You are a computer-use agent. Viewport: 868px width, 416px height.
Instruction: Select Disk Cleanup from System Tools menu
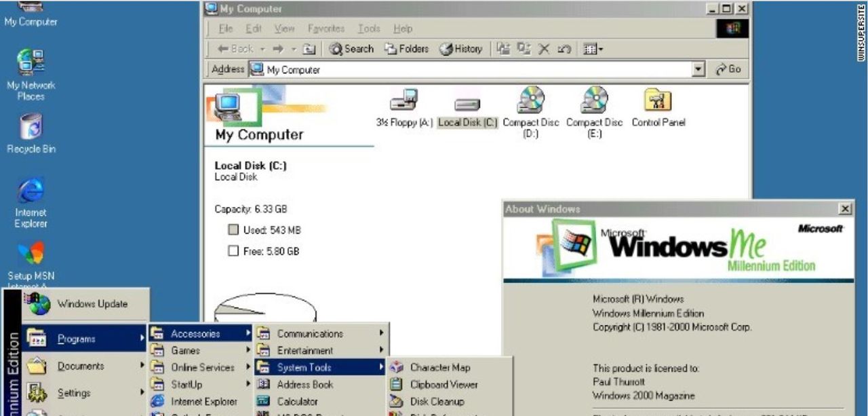(437, 401)
